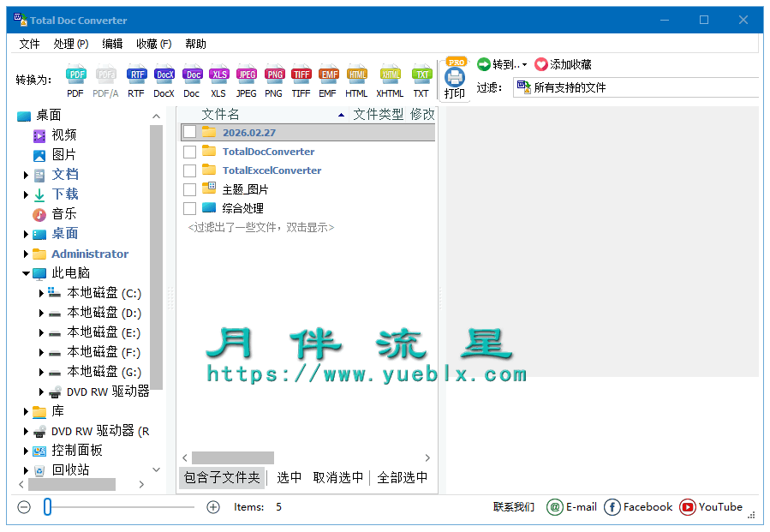This screenshot has width=770, height=532.
Task: Expand the 下载 tree node
Action: 26,194
